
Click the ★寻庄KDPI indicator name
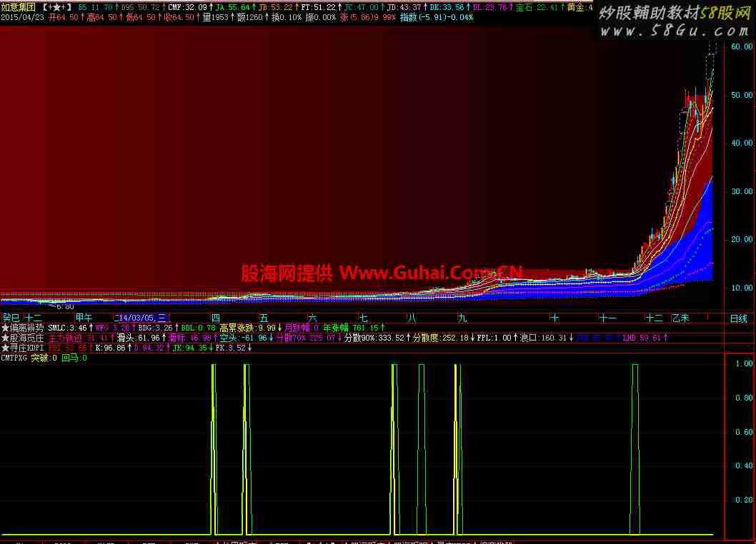pyautogui.click(x=22, y=348)
